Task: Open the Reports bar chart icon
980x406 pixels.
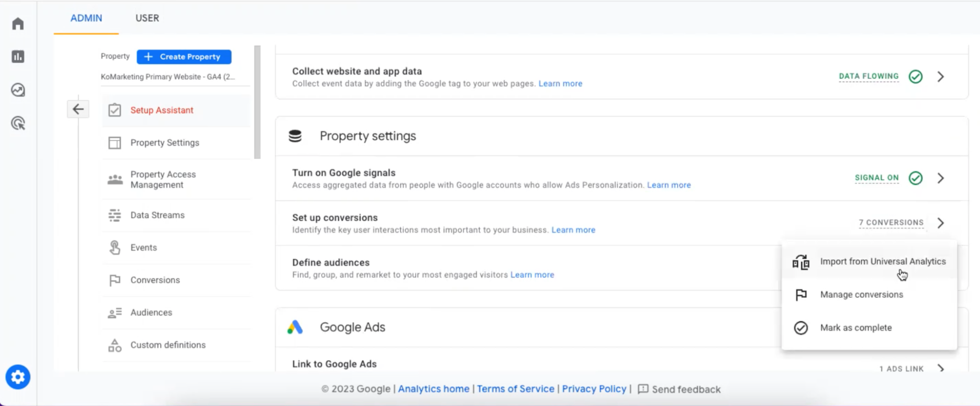Action: 18,56
